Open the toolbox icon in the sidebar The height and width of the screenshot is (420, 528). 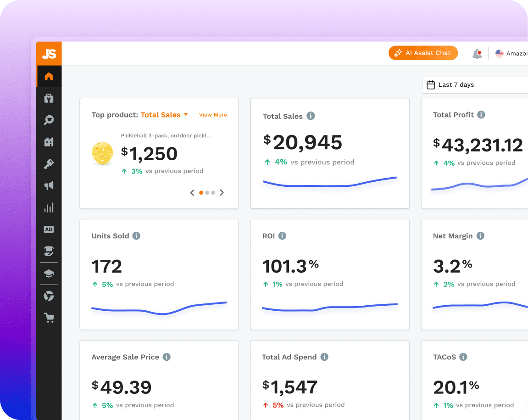49,98
